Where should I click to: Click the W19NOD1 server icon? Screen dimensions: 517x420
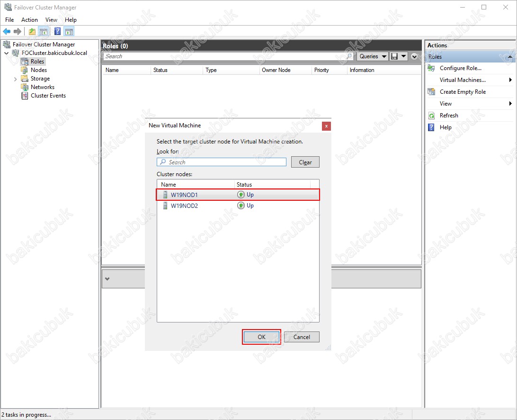[165, 195]
